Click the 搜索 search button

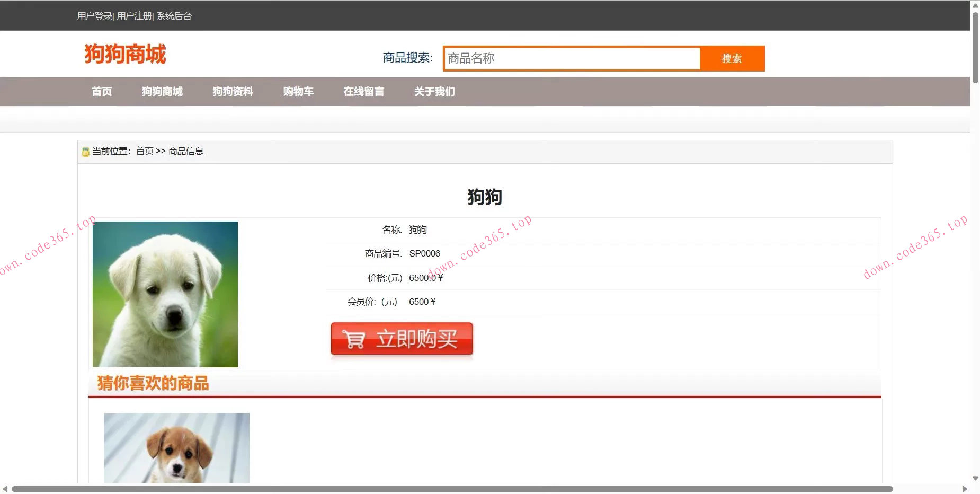point(733,58)
